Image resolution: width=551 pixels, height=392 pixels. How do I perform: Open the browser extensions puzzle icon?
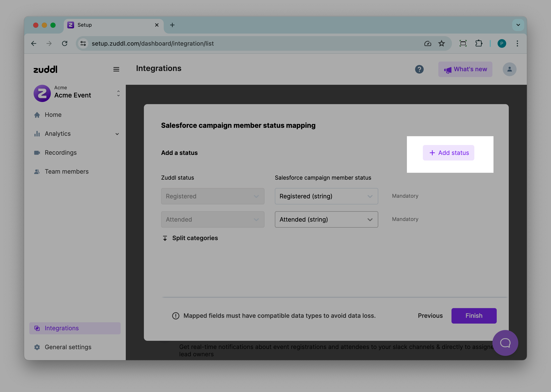pyautogui.click(x=478, y=43)
